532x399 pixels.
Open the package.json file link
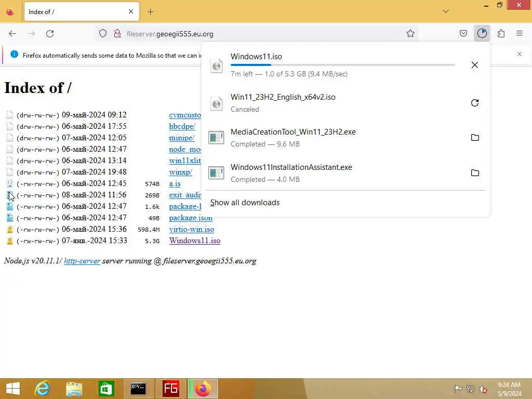tap(191, 218)
